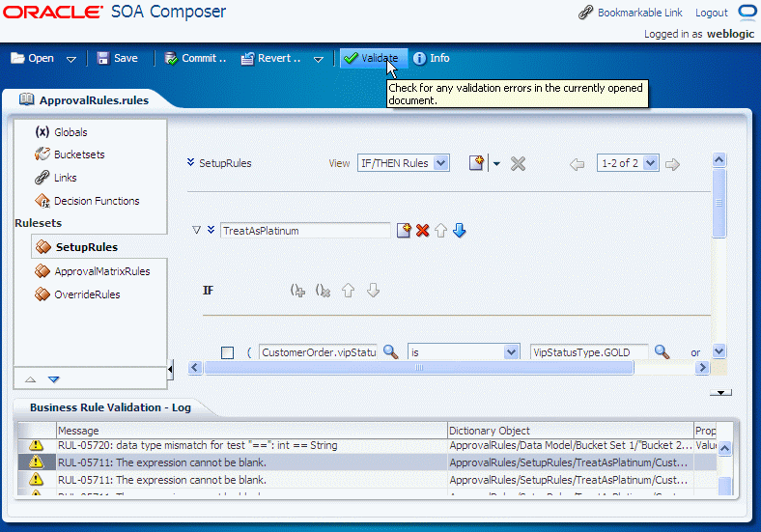Viewport: 761px width, 532px height.
Task: Expand the arrow next to Open
Action: click(x=71, y=59)
